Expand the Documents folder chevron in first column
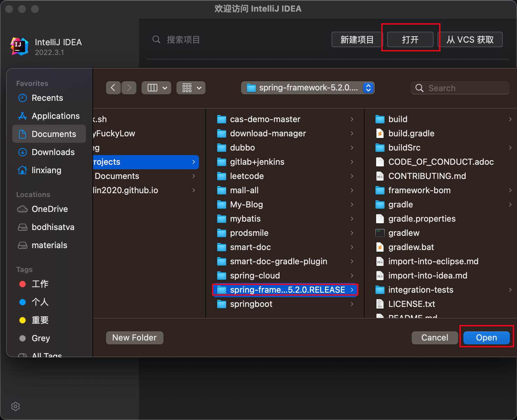This screenshot has height=420, width=517. coord(194,176)
